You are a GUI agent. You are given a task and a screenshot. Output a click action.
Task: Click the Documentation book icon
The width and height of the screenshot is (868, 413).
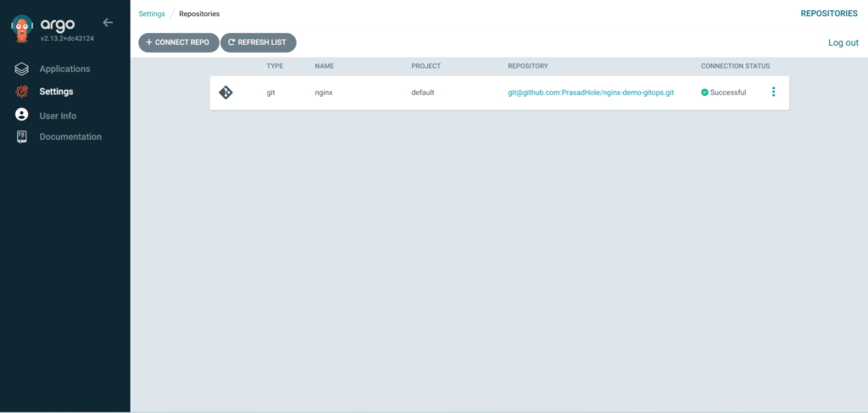point(21,137)
